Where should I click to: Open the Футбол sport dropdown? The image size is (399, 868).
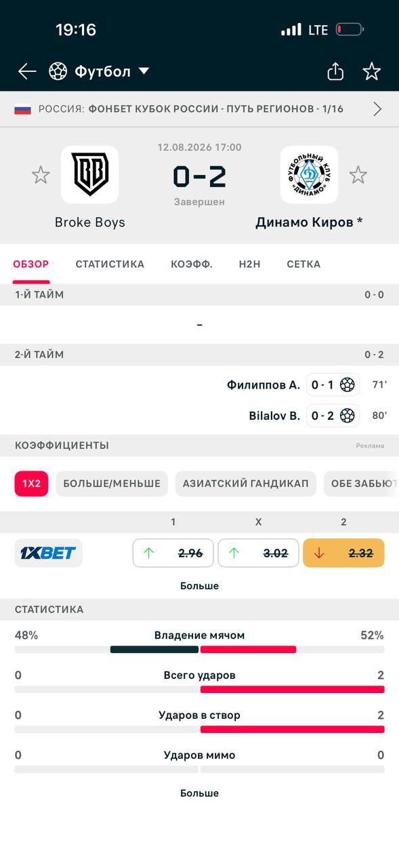tap(144, 71)
